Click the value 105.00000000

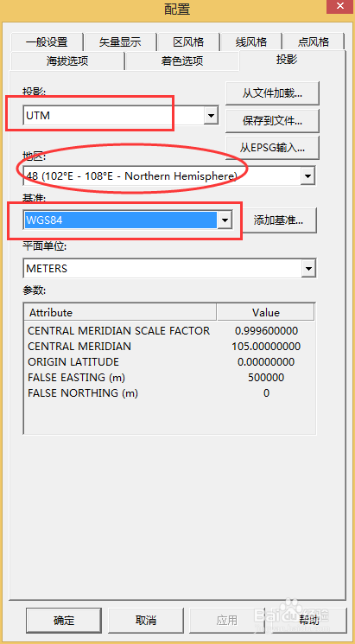(266, 347)
